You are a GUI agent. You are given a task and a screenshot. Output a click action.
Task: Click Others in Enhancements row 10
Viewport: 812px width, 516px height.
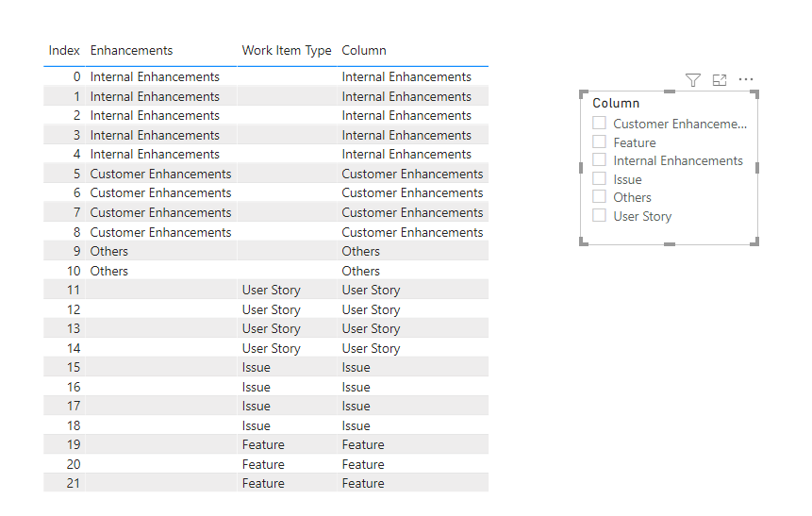tap(108, 271)
